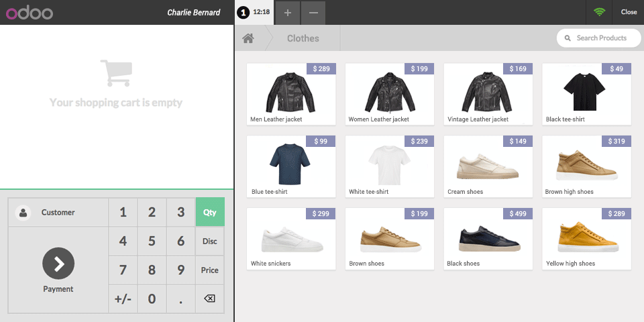The image size is (644, 322).
Task: Switch numpad to Disc mode
Action: [209, 241]
